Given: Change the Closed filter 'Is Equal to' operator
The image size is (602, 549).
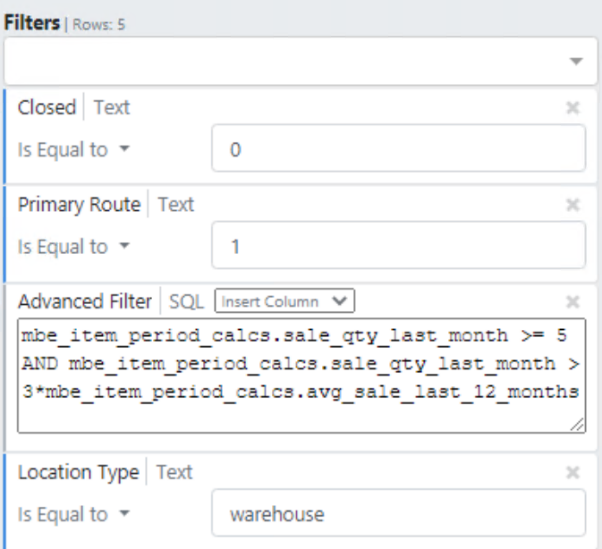Looking at the screenshot, I should click(74, 150).
